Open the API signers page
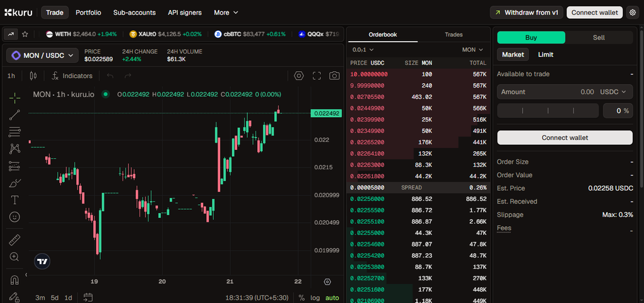 pos(185,13)
